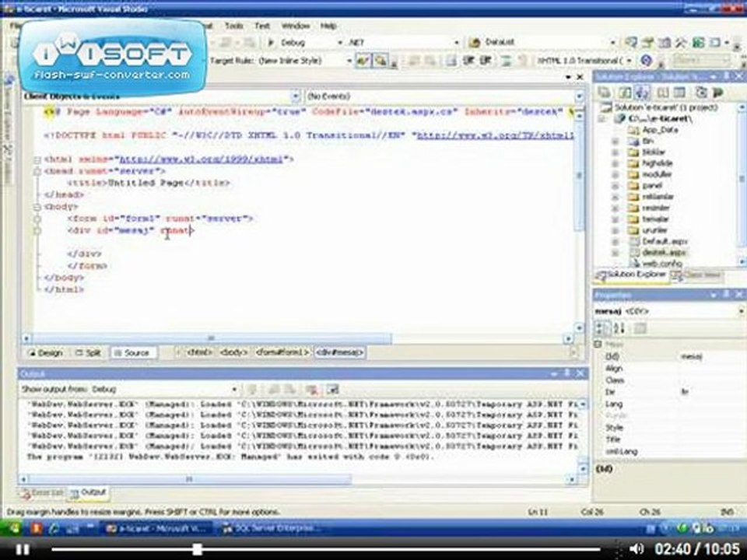Click the Start Debugging play icon
This screenshot has height=560, width=747.
pos(271,42)
